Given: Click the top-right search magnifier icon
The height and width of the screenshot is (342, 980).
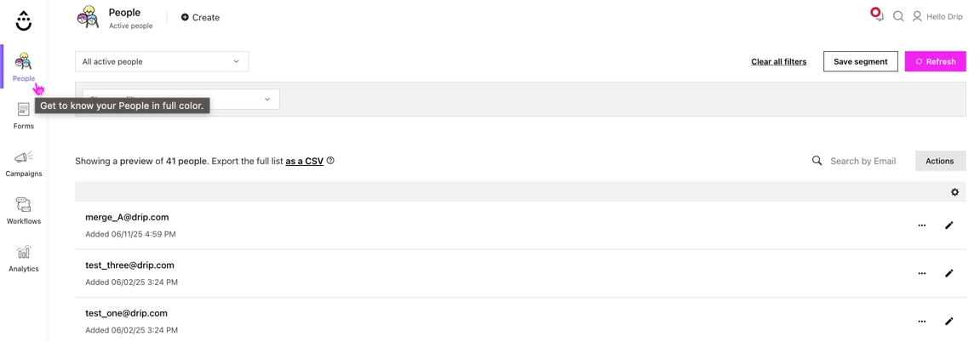Looking at the screenshot, I should pos(898,16).
